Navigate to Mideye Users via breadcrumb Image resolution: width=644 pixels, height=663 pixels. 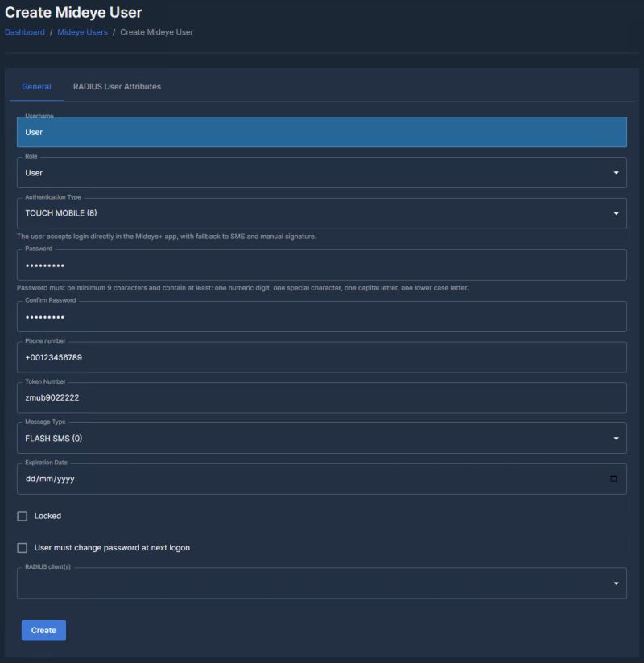(x=82, y=32)
